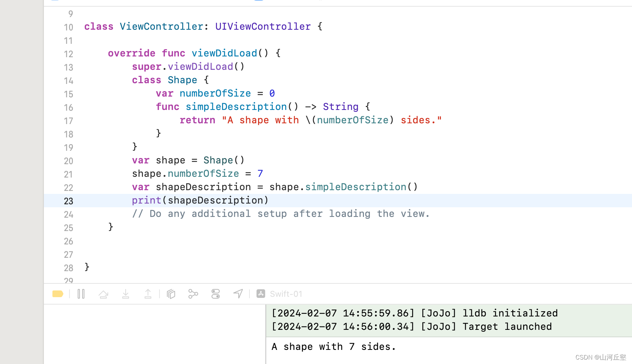632x364 pixels.
Task: Open the Swift-01 process label
Action: click(286, 294)
